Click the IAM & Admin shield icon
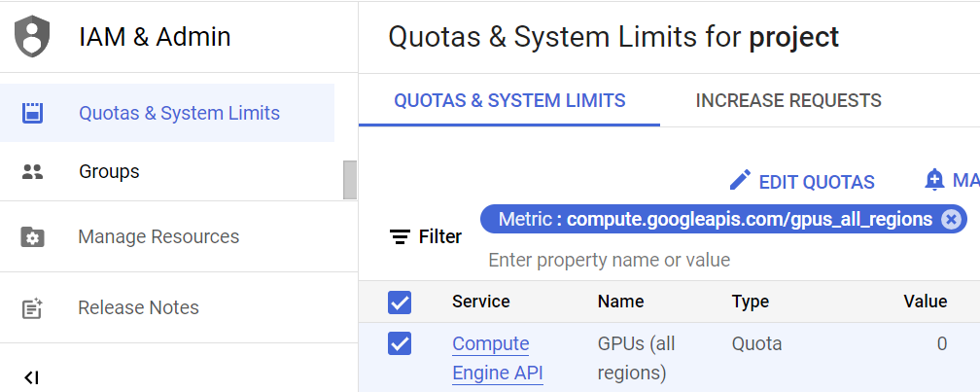This screenshot has height=392, width=980. (33, 37)
